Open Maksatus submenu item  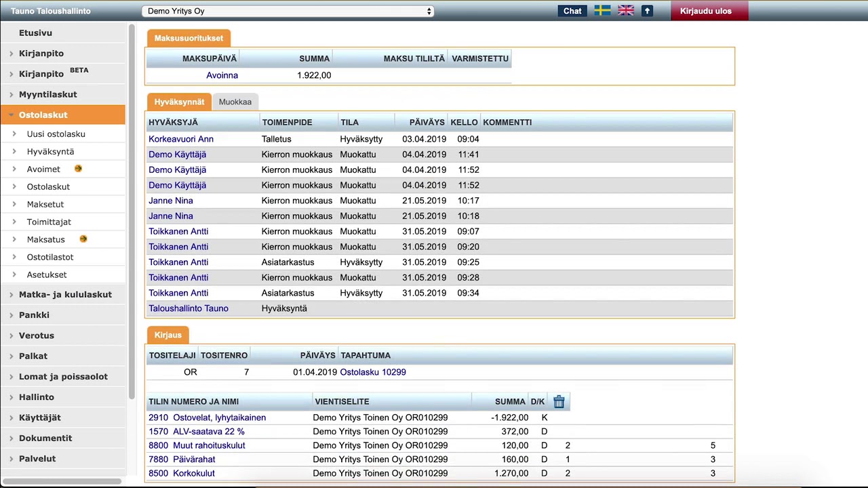(45, 239)
